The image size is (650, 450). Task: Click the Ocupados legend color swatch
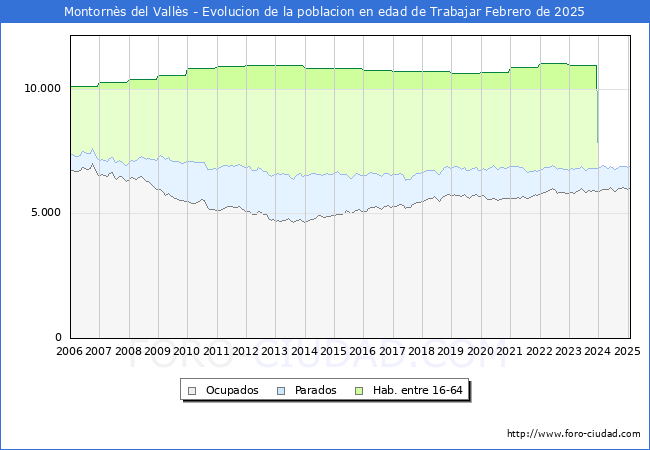point(192,391)
